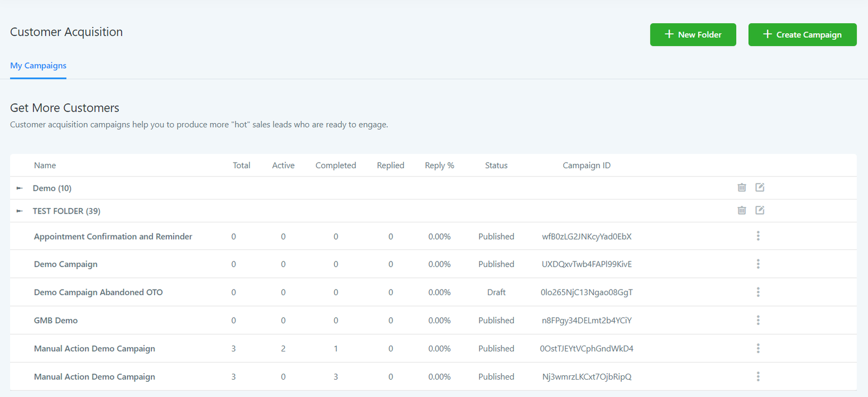
Task: Open three-dot menu for GMB Demo
Action: [758, 321]
